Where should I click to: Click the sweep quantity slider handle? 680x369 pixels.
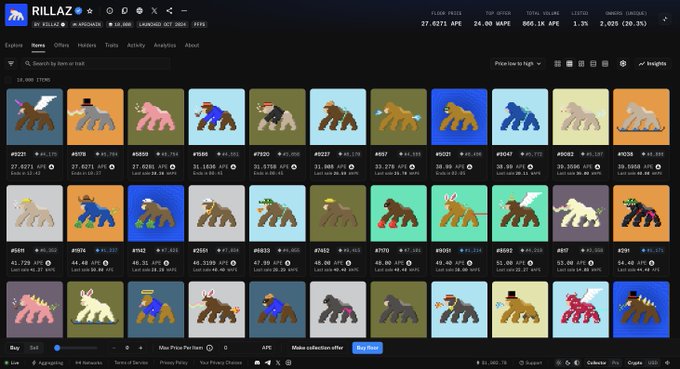(x=57, y=348)
